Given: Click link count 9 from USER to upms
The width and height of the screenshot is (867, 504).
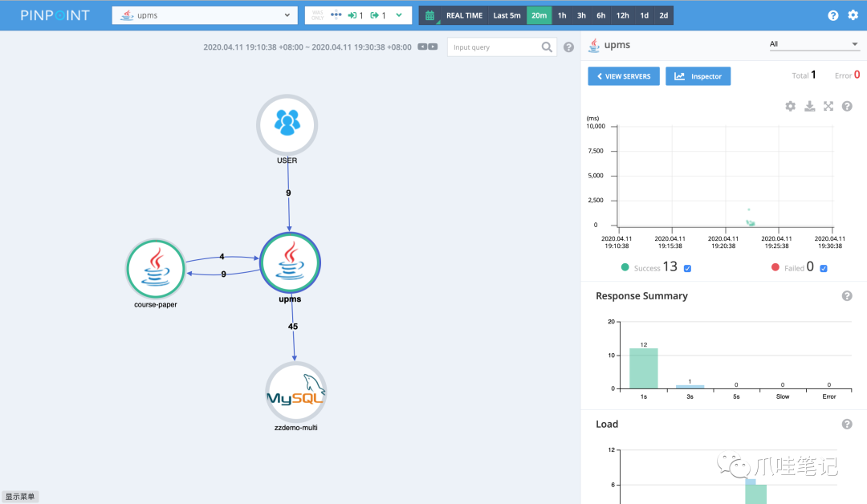Looking at the screenshot, I should point(288,193).
